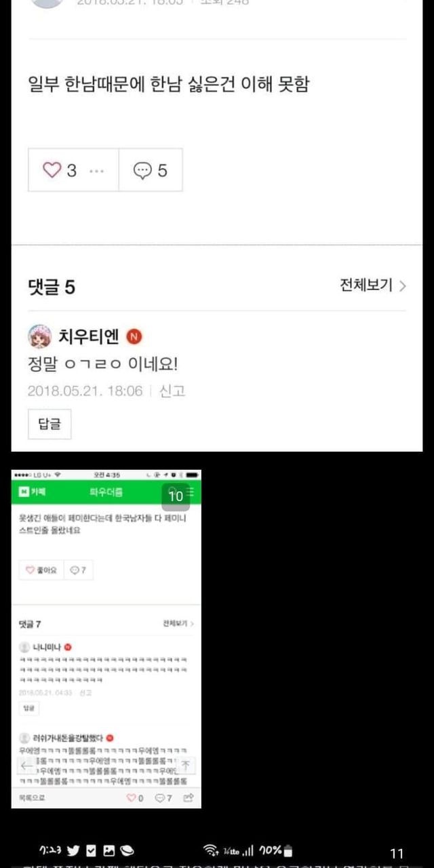434x868 pixels.
Task: Tap the back arrow floating button
Action: pyautogui.click(x=27, y=766)
